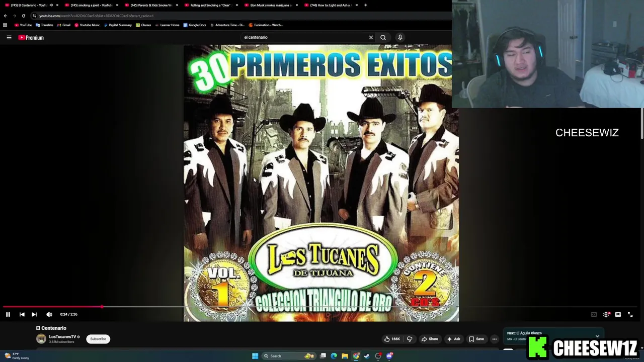Reload the current page
Viewport: 644px width, 362px height.
tap(23, 16)
